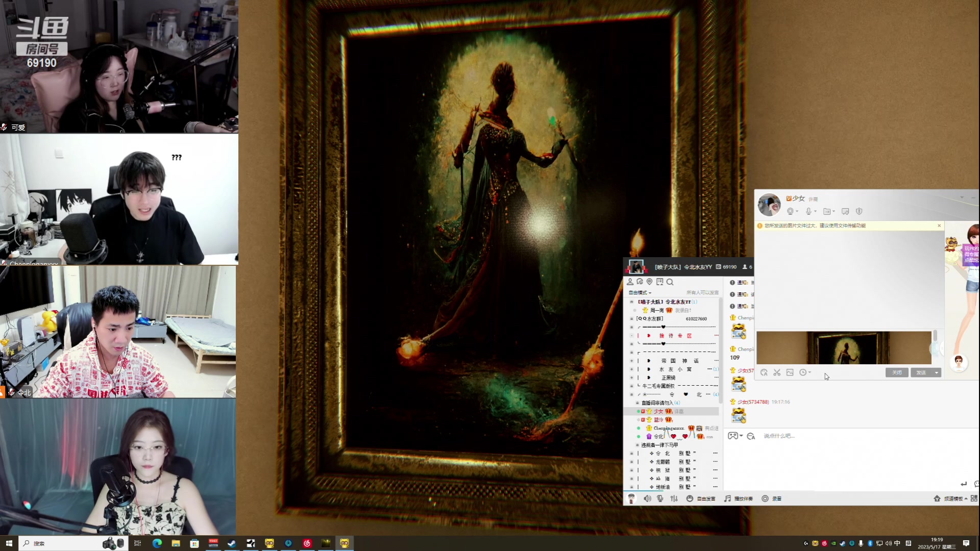Image resolution: width=980 pixels, height=551 pixels.
Task: Open the Windows notification center icon
Action: coord(966,543)
